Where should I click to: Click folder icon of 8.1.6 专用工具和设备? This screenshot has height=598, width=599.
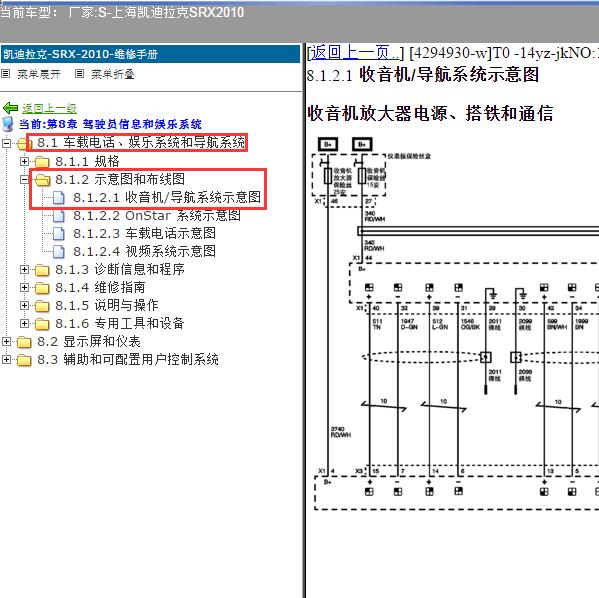42,324
